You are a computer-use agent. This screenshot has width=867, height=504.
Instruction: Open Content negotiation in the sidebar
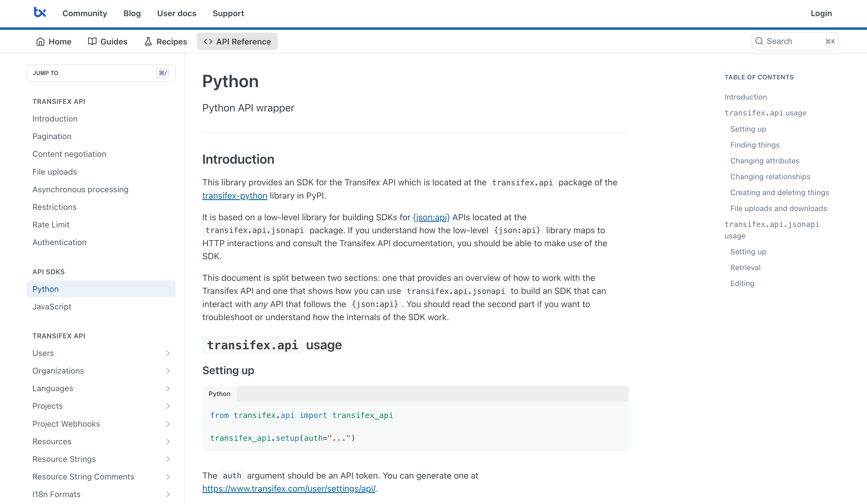click(69, 154)
